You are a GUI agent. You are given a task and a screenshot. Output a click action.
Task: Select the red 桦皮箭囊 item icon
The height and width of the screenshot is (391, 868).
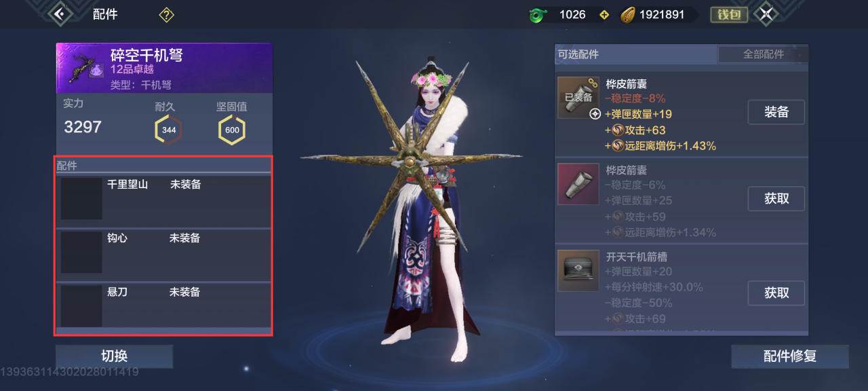[578, 184]
